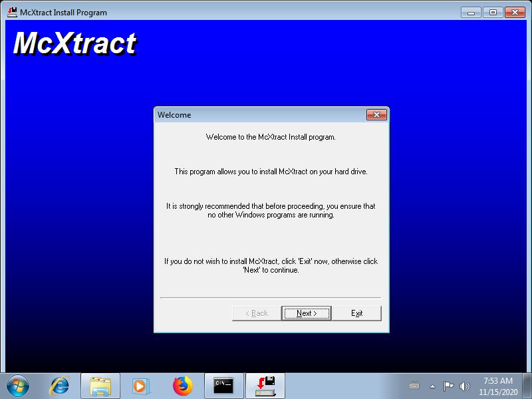Screen dimensions: 532x399
Task: Click the 'Welcome to the McXtract Install program.' text
Action: click(x=271, y=137)
